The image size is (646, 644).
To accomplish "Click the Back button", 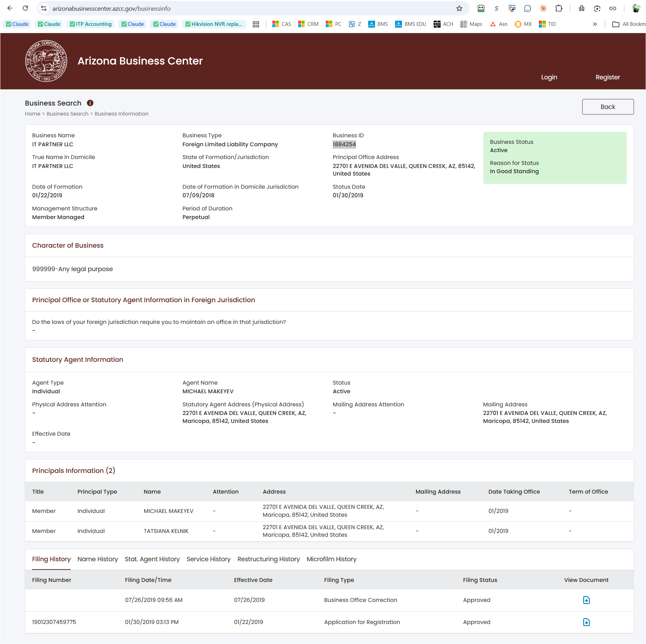I will [x=608, y=107].
